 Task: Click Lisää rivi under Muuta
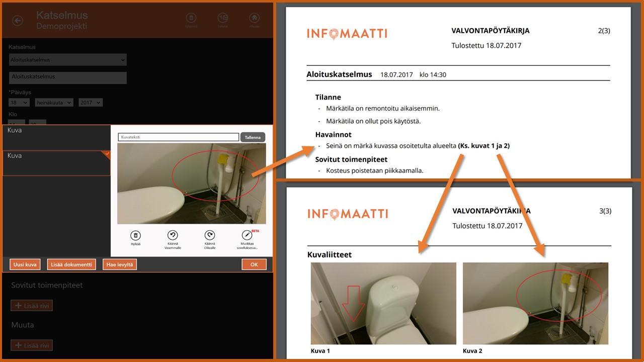(32, 345)
